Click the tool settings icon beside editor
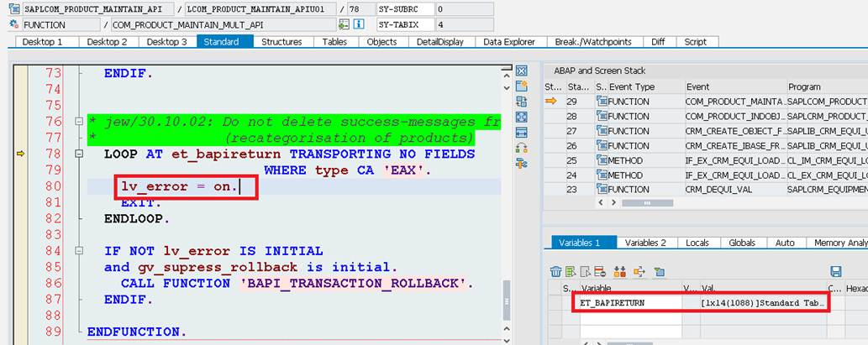The height and width of the screenshot is (345, 868). [x=521, y=163]
